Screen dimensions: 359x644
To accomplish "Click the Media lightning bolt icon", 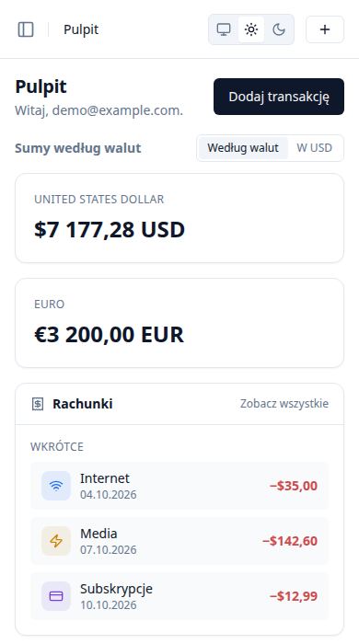I will 56,541.
